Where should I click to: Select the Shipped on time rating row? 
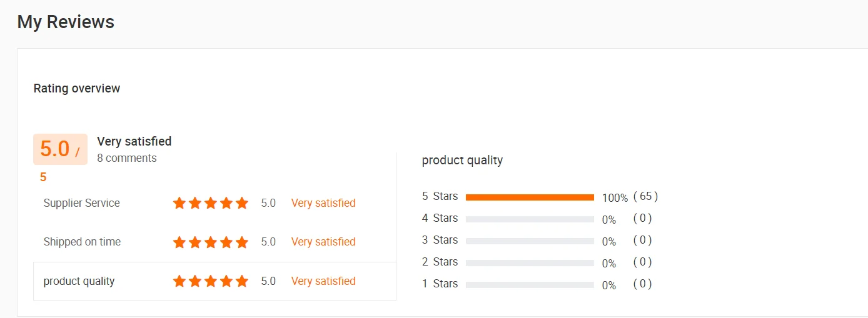pyautogui.click(x=82, y=242)
